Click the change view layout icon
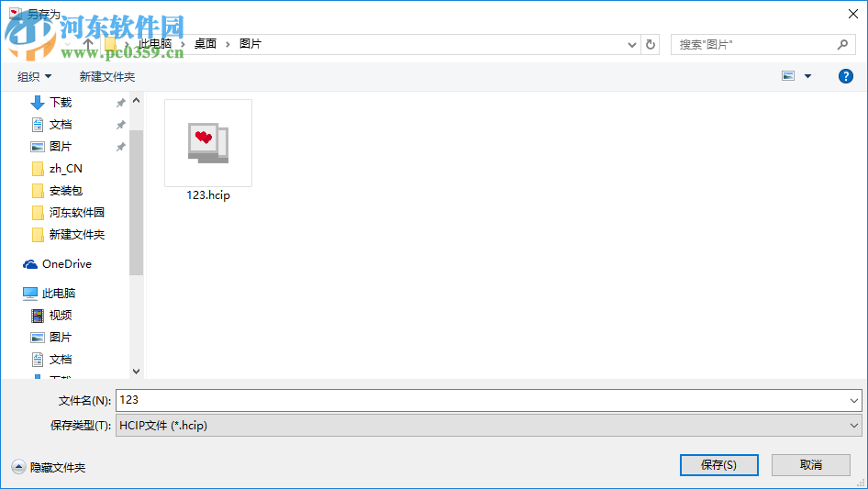868x489 pixels. [x=788, y=76]
